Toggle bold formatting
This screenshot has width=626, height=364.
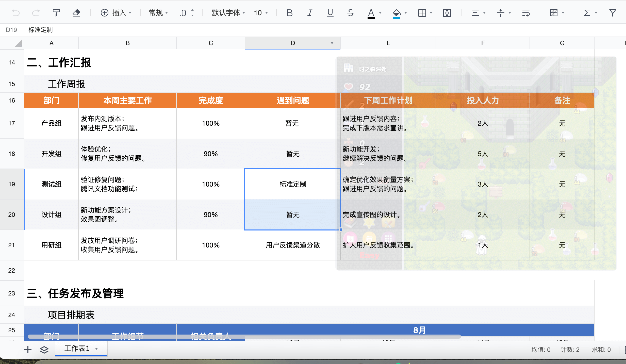pos(289,13)
